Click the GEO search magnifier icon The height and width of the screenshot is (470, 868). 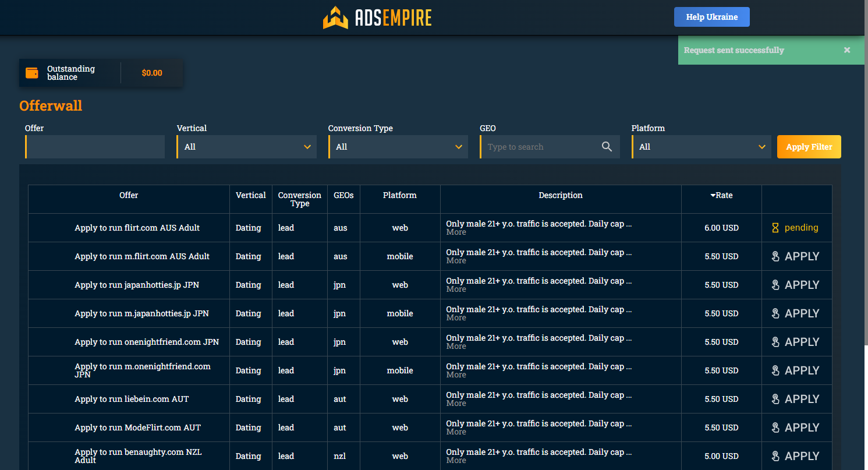tap(607, 147)
